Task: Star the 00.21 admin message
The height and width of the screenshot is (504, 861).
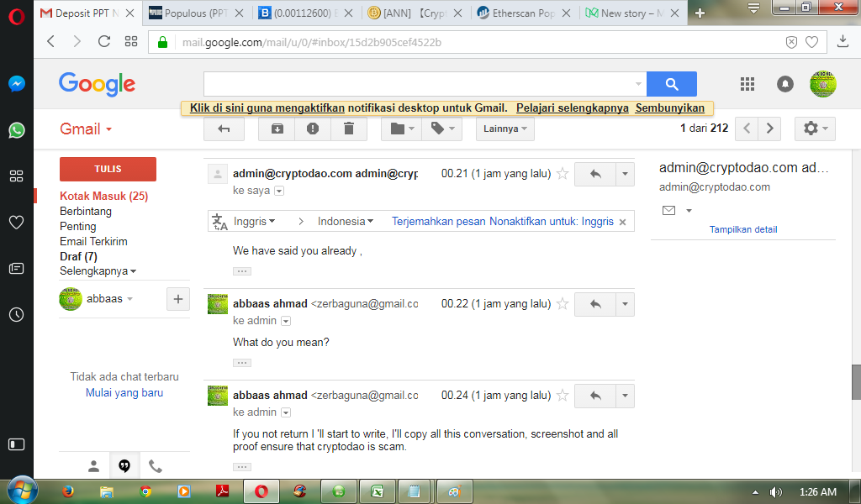Action: [x=563, y=174]
